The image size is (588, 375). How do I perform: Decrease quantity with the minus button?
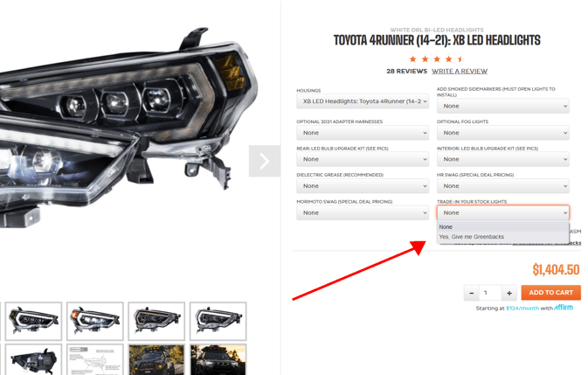(x=472, y=293)
